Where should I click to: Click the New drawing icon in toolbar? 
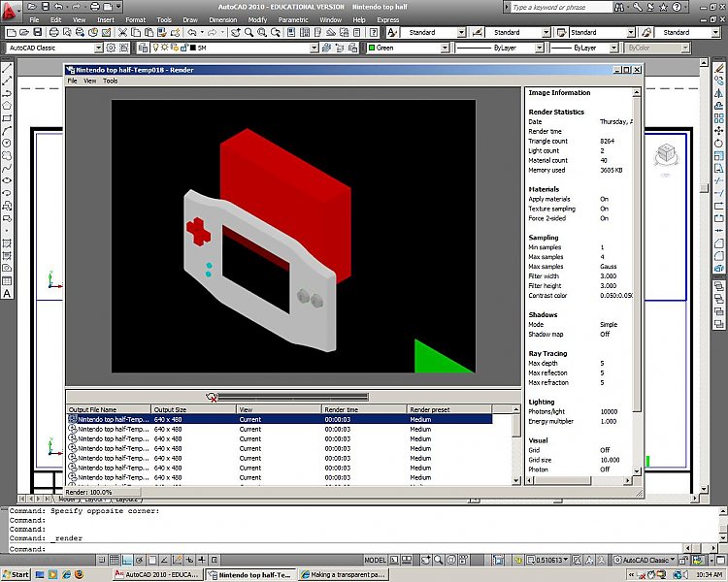11,32
